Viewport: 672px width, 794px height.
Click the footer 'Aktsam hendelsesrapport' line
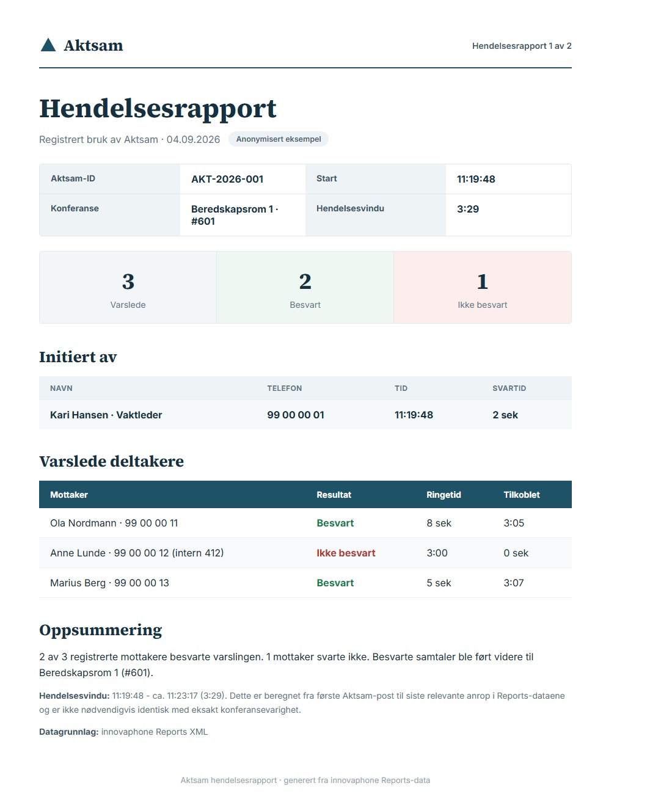click(x=305, y=780)
